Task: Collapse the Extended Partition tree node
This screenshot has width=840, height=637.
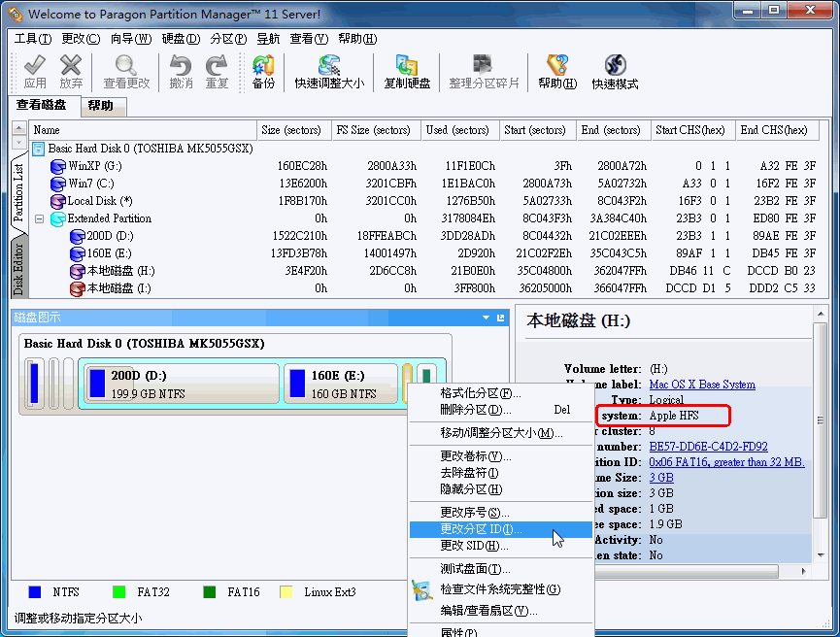Action: [x=39, y=218]
